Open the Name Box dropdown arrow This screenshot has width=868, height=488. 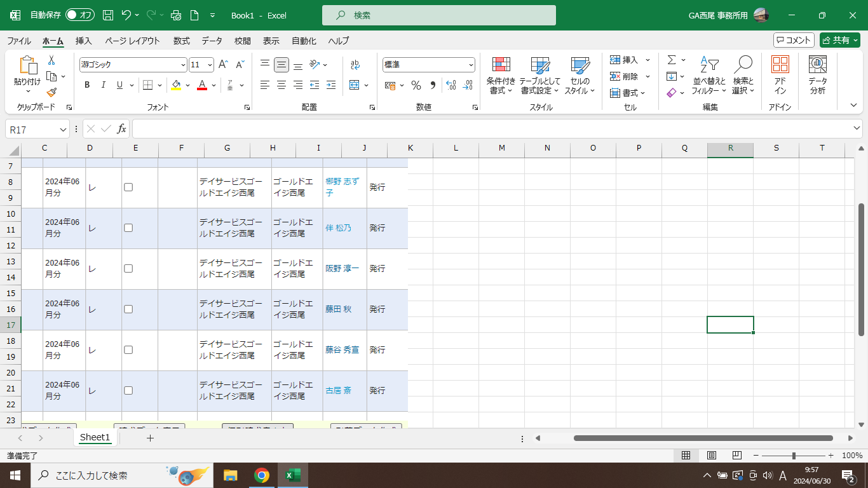(x=63, y=130)
